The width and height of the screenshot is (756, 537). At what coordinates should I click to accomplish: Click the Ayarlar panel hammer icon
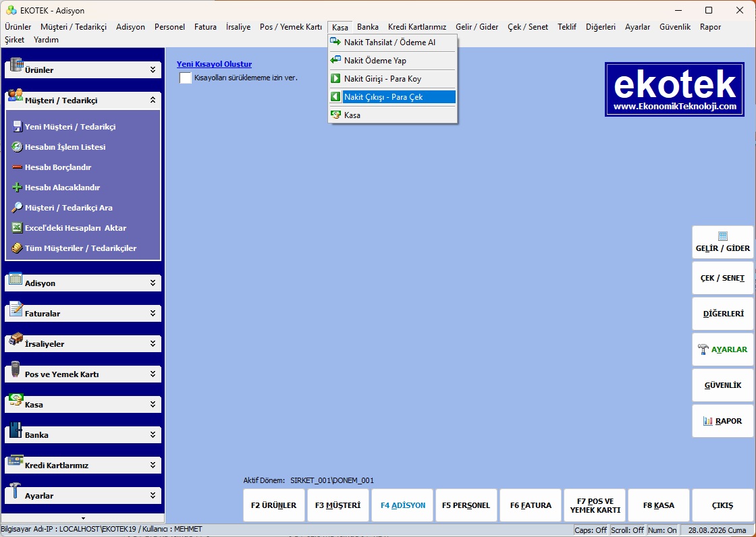click(x=16, y=490)
